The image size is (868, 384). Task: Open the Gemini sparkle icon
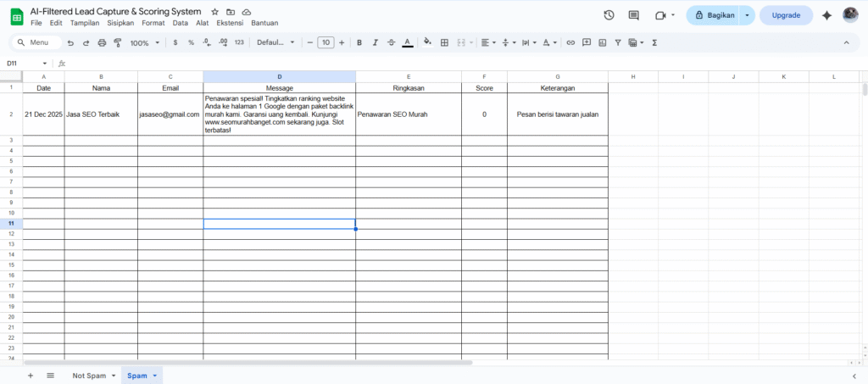tap(826, 15)
